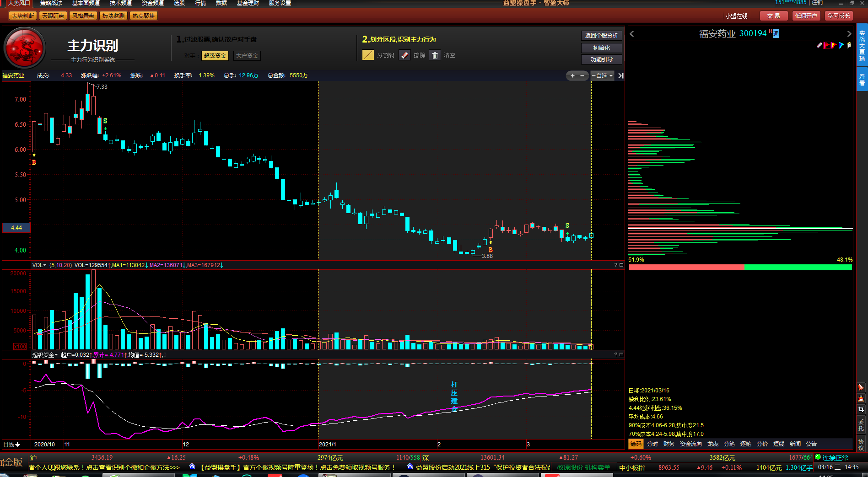Zoom out chart with minus button
Image resolution: width=868 pixels, height=477 pixels.
pos(582,76)
